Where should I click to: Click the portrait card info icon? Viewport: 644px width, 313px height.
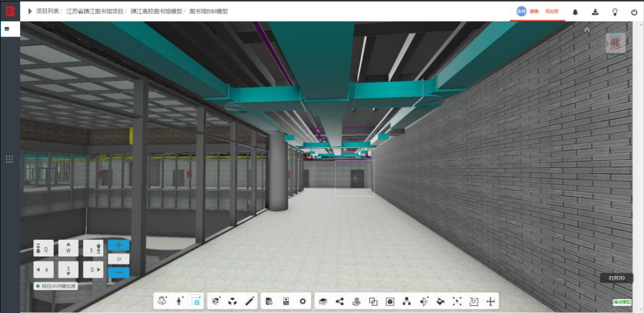[x=286, y=301]
